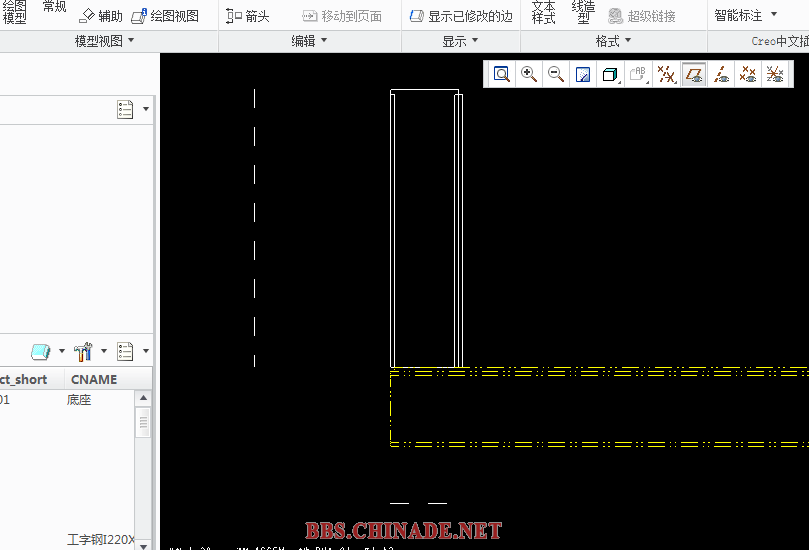809x550 pixels.
Task: Click the Zoom In magnifier icon
Action: [x=529, y=74]
